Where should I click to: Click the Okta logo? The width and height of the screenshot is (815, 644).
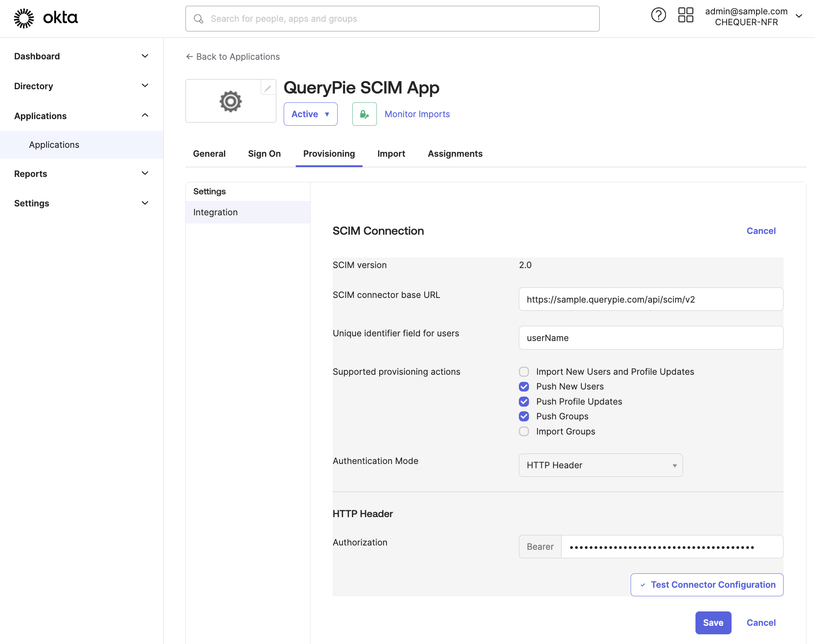coord(46,18)
